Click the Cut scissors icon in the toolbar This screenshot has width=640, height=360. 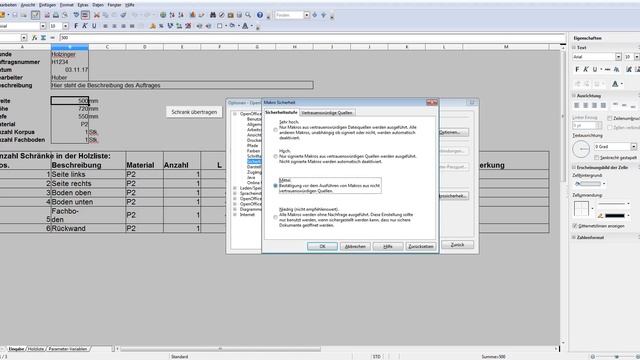coord(97,15)
